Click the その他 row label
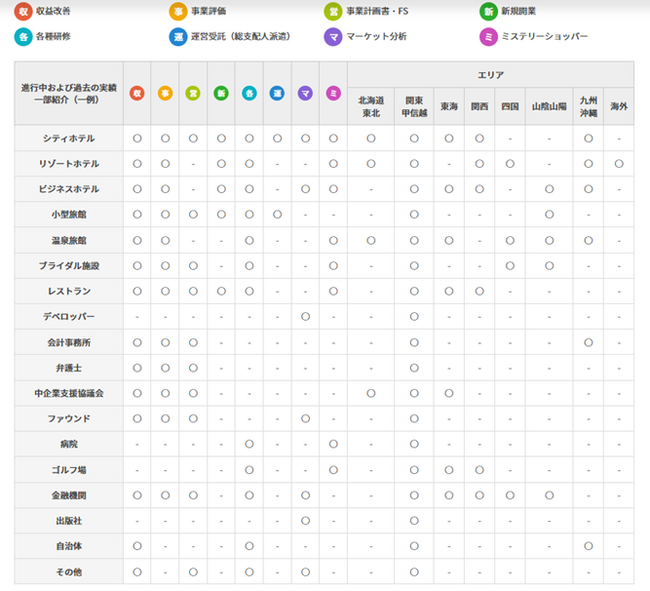 pyautogui.click(x=69, y=572)
